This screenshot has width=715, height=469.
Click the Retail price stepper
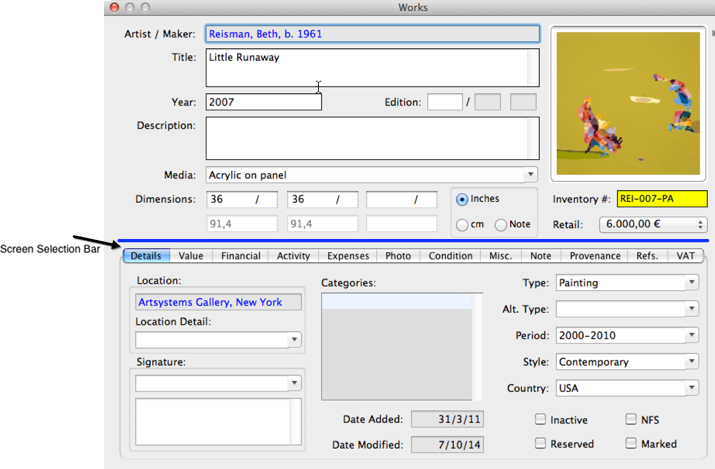699,225
